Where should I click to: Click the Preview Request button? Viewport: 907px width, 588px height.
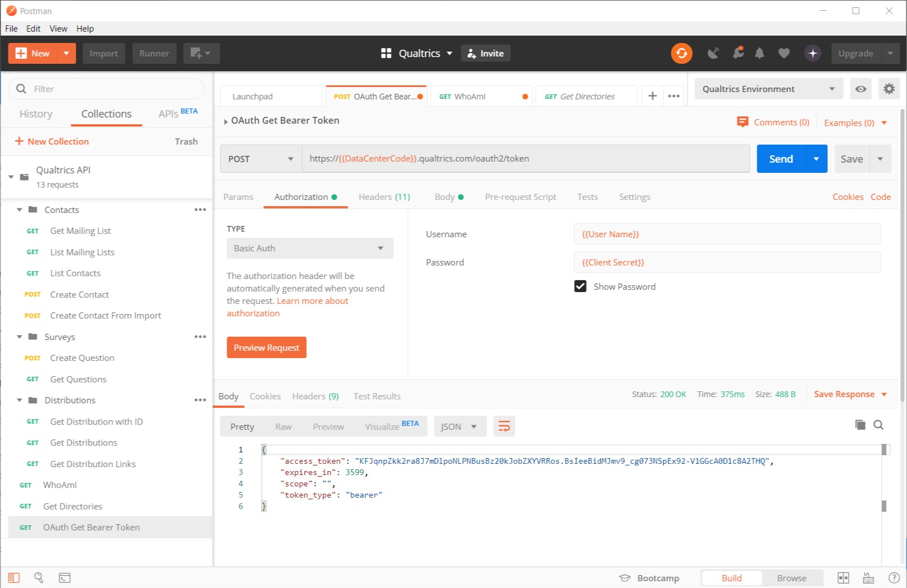[x=267, y=347]
